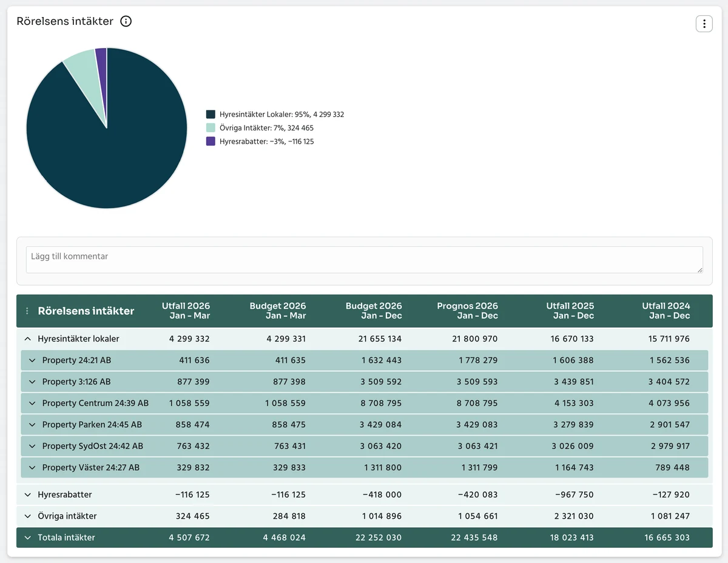Expand Property Parken 24:45 AB row
Screen dimensions: 728x563
32,425
